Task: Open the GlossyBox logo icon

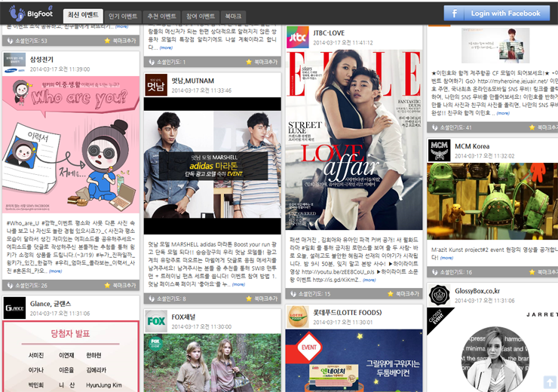Action: click(439, 295)
